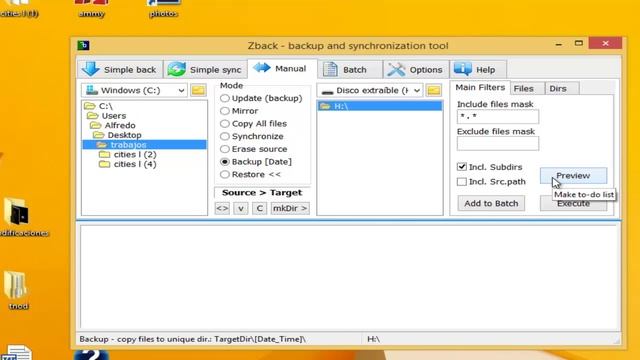Viewport: 640px width, 360px height.
Task: Click the Add to Batch button
Action: click(491, 203)
